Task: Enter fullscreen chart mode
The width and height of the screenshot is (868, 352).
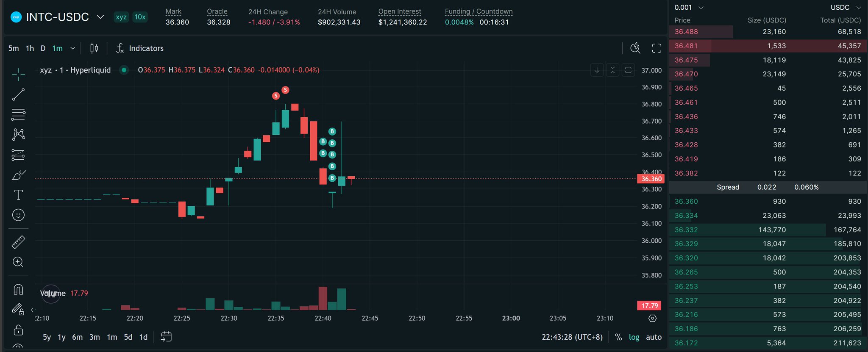Action: click(657, 48)
